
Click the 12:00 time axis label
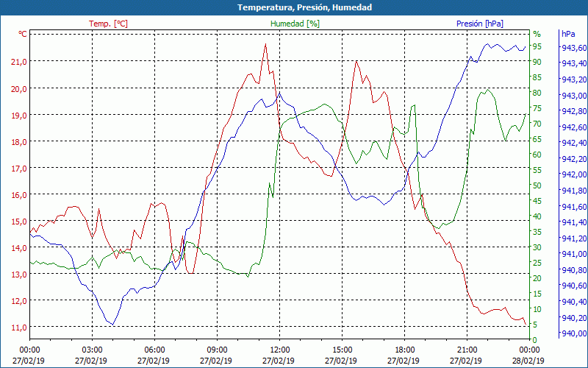(279, 350)
